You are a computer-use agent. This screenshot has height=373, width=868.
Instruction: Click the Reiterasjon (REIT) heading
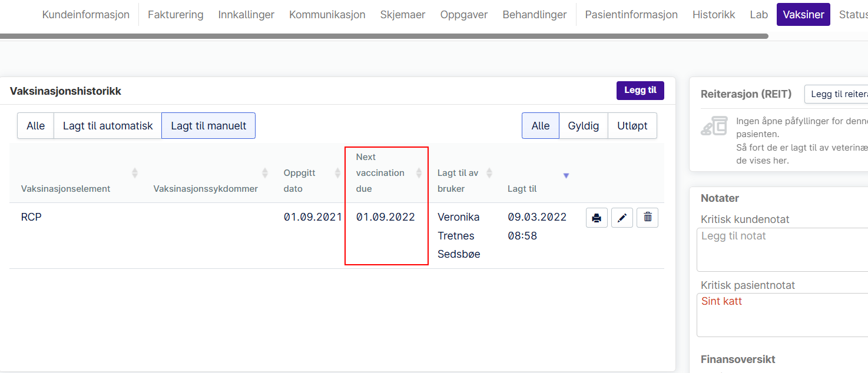coord(746,94)
